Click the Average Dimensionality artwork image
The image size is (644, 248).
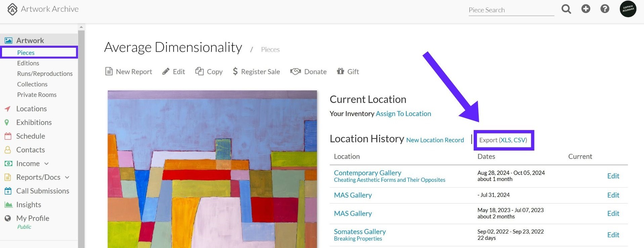click(212, 169)
